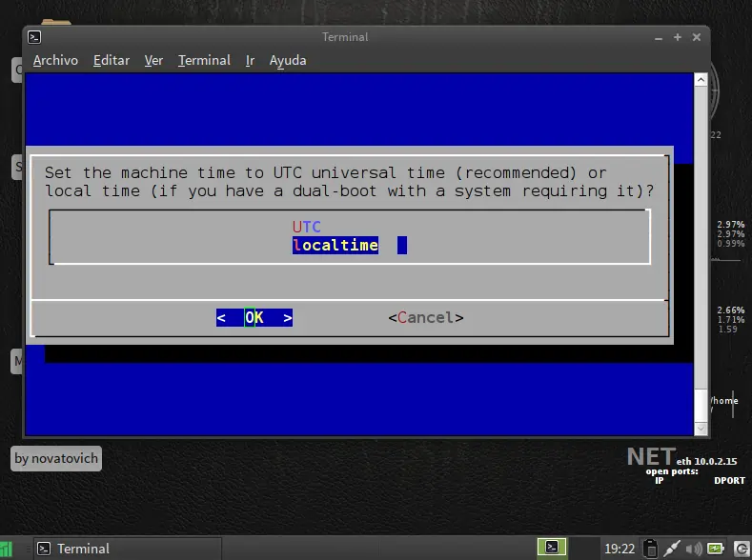Screen dimensions: 752x560
Task: Open the Ver menu
Action: point(153,60)
